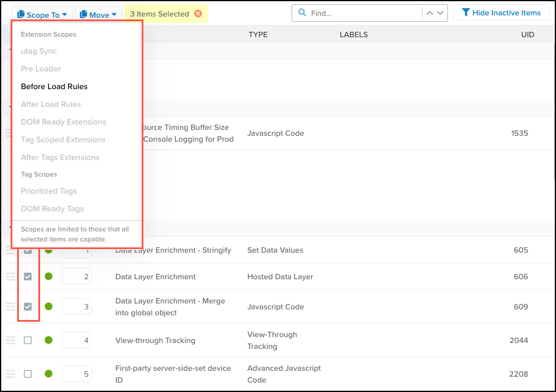Open the Move dropdown
Screen dimensions: 556x392
coord(99,14)
